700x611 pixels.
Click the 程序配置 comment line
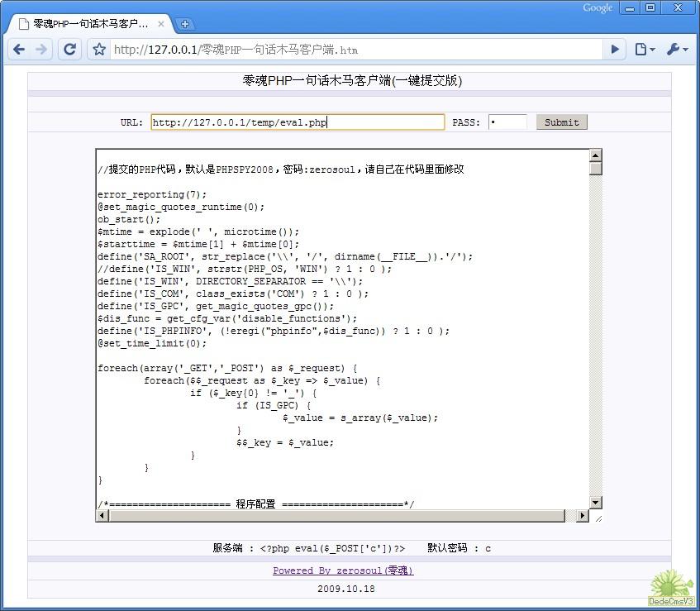tap(256, 504)
